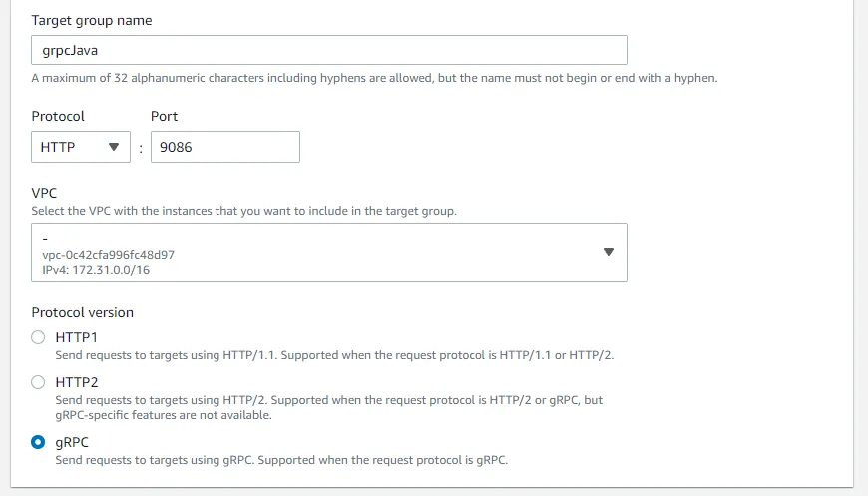
Task: Click the gRPC option label text
Action: pyautogui.click(x=73, y=442)
